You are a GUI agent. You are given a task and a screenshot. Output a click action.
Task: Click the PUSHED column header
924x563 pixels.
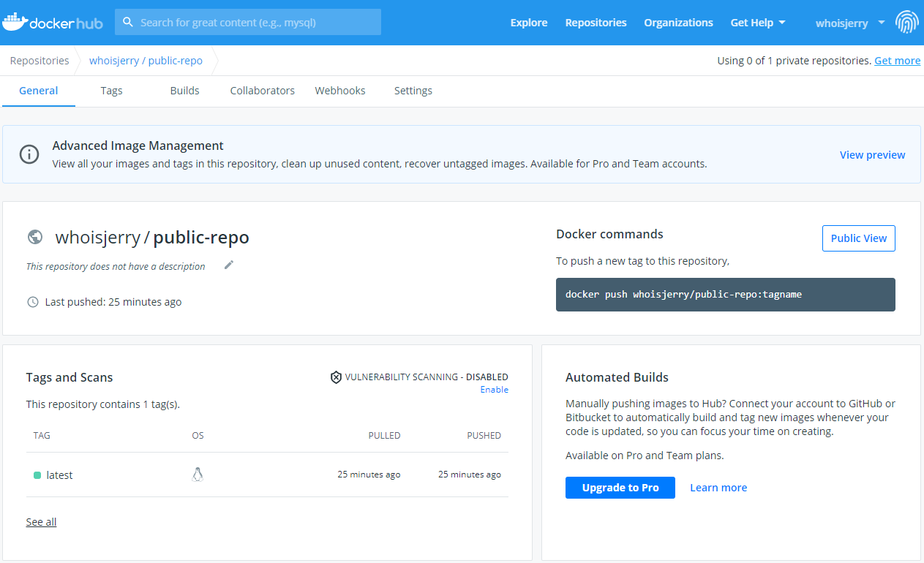(x=484, y=435)
